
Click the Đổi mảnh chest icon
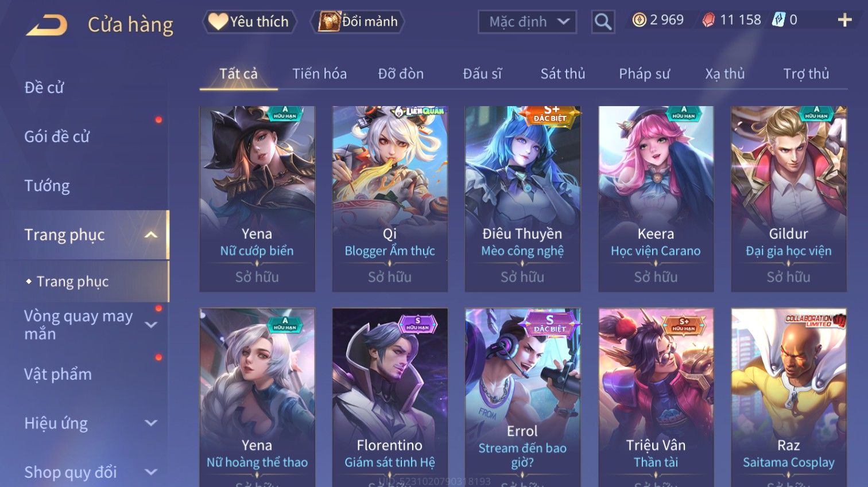330,21
